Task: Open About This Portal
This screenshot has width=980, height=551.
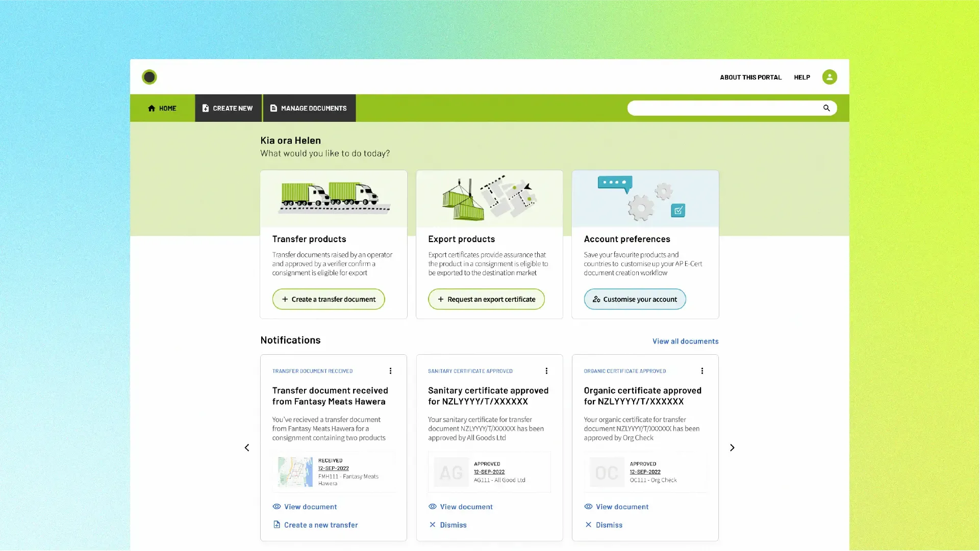Action: [x=750, y=77]
